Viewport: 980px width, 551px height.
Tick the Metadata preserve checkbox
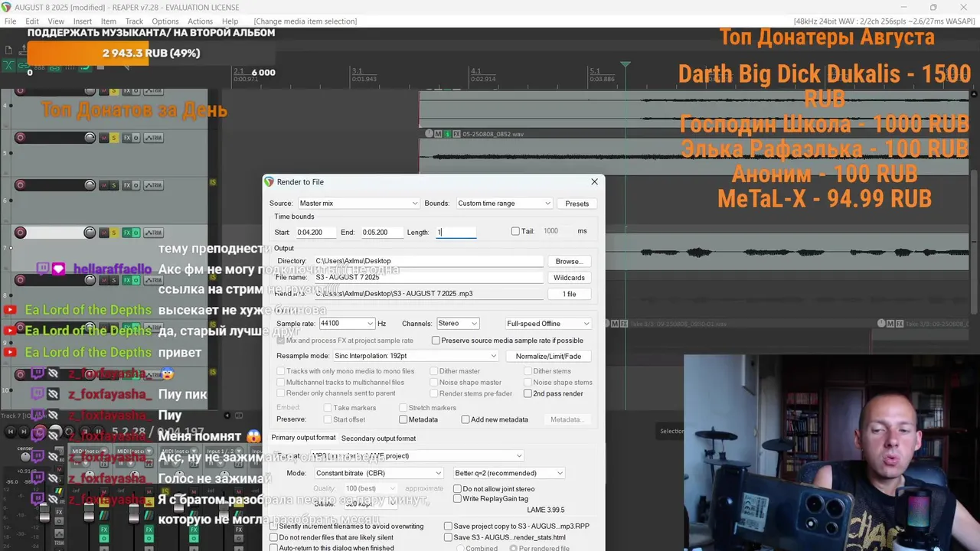pyautogui.click(x=403, y=419)
